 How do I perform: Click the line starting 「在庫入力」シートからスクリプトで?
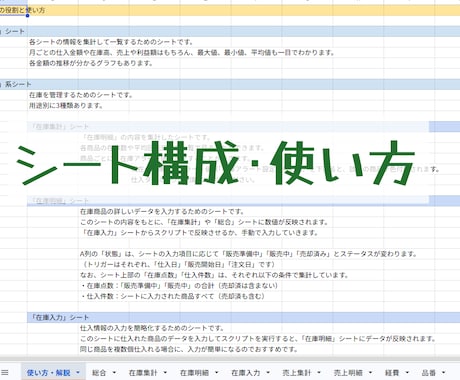coord(199,233)
